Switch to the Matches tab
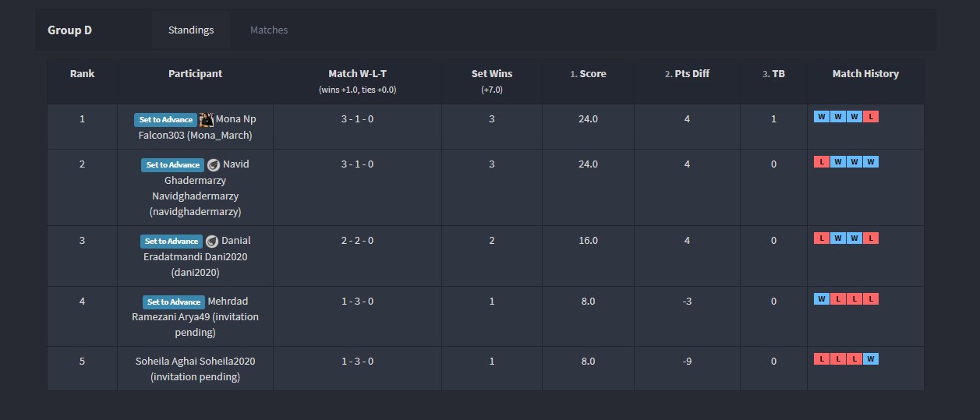Screen dimensions: 980x420 coord(269,30)
